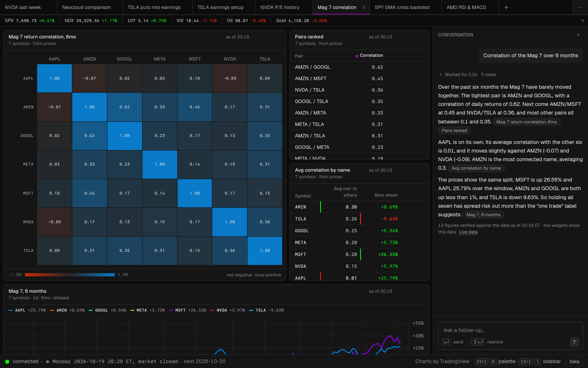The image size is (588, 368).
Task: Click the NVDA–TSLA 0.36 heatmap cell in NVDA row
Action: point(265,222)
